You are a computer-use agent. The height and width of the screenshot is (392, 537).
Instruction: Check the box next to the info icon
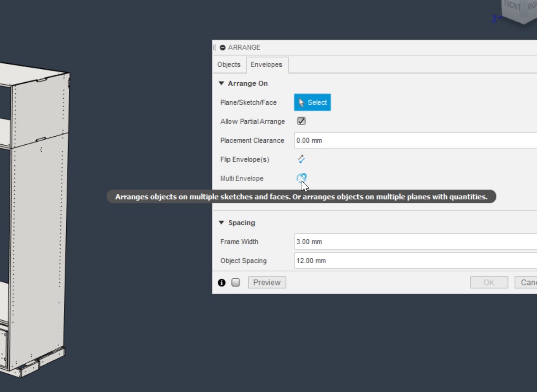pyautogui.click(x=235, y=282)
